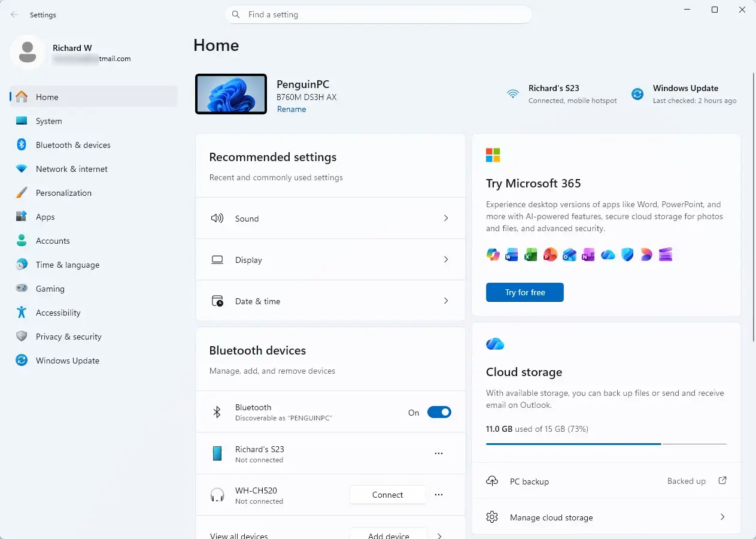Click the Rename link under PenguinPC
Viewport: 756px width, 539px height.
click(x=292, y=109)
